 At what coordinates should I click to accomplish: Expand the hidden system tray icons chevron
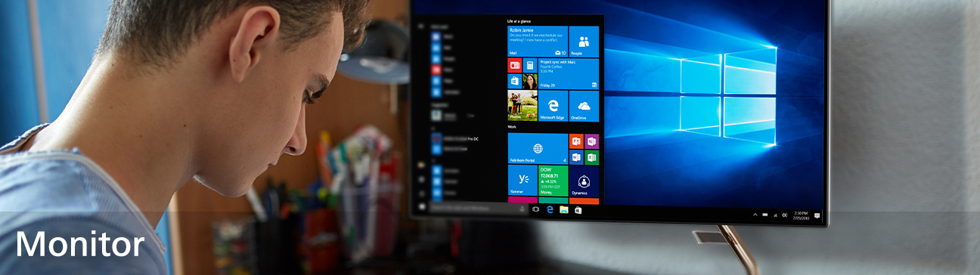click(x=755, y=215)
